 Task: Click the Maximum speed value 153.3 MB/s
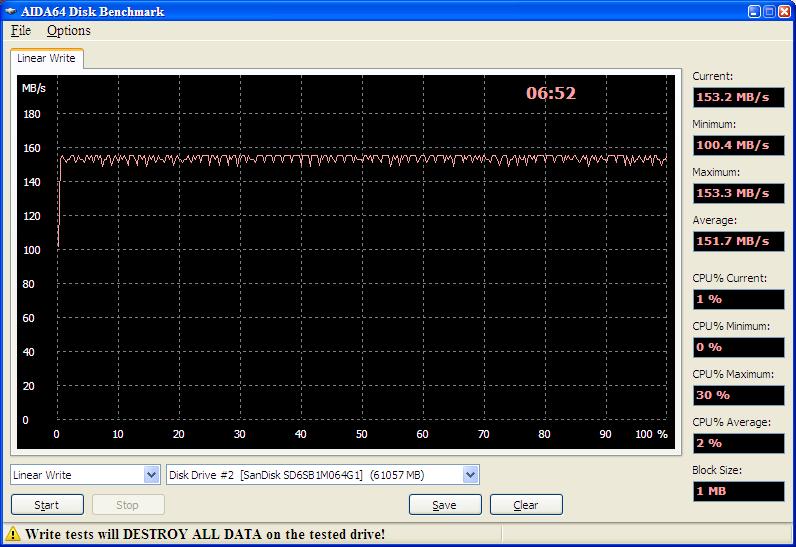[x=739, y=193]
